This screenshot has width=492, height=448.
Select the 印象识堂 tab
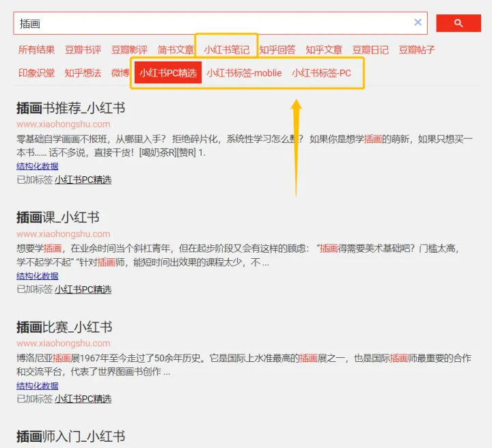coord(36,73)
